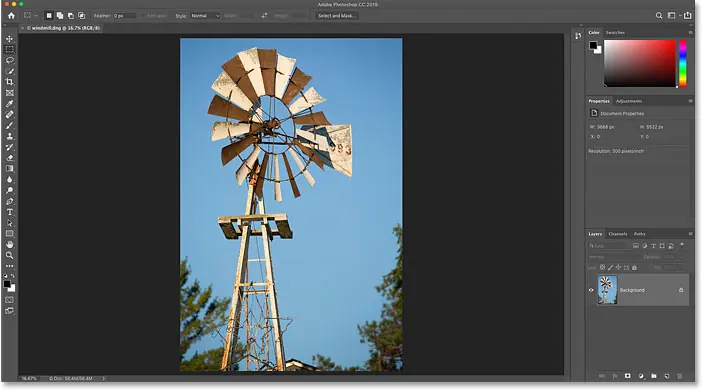
Task: Click the Add layer mask icon
Action: tap(628, 376)
